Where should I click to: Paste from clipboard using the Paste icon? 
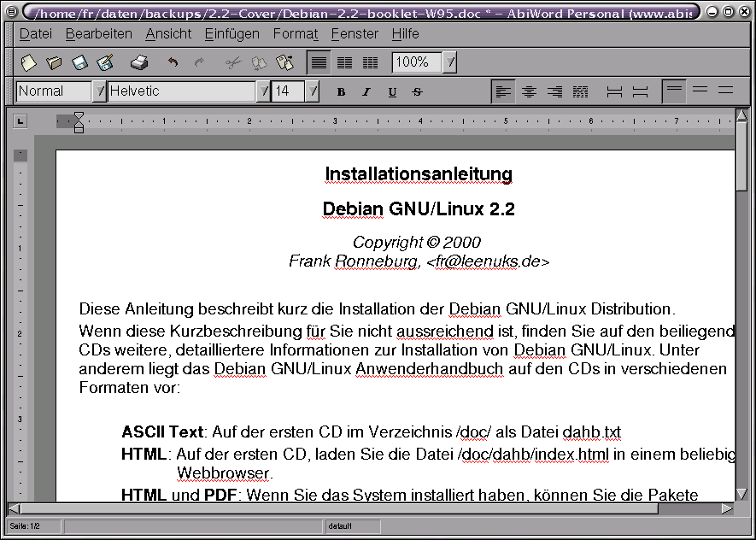[x=284, y=62]
